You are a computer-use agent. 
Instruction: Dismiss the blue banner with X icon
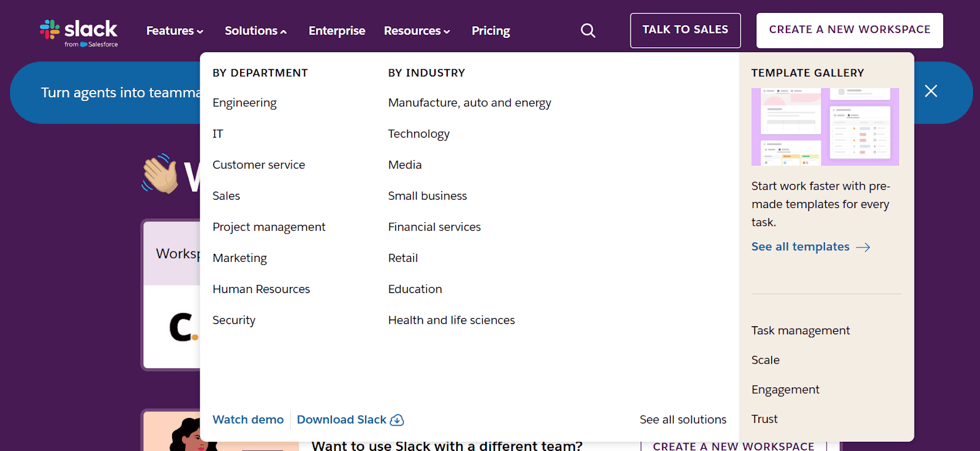coord(930,91)
